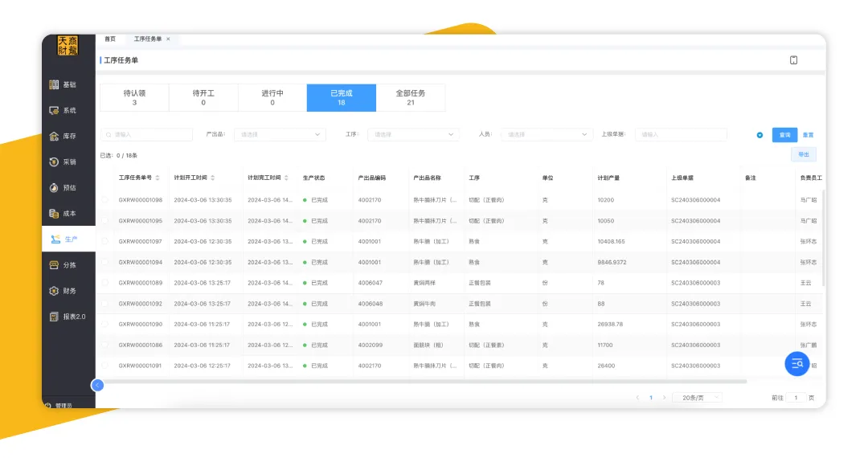
Task: Open the 分拣 sorting module
Action: coord(63,265)
